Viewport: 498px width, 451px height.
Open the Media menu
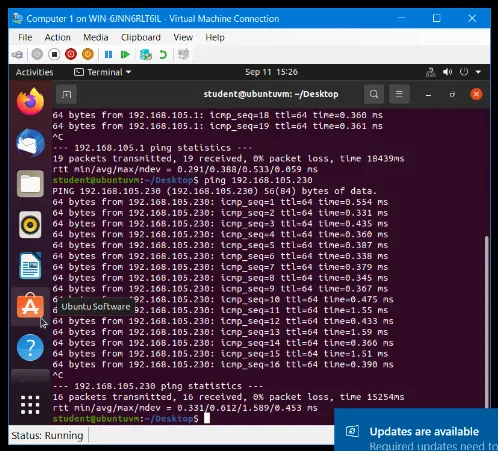(x=96, y=37)
